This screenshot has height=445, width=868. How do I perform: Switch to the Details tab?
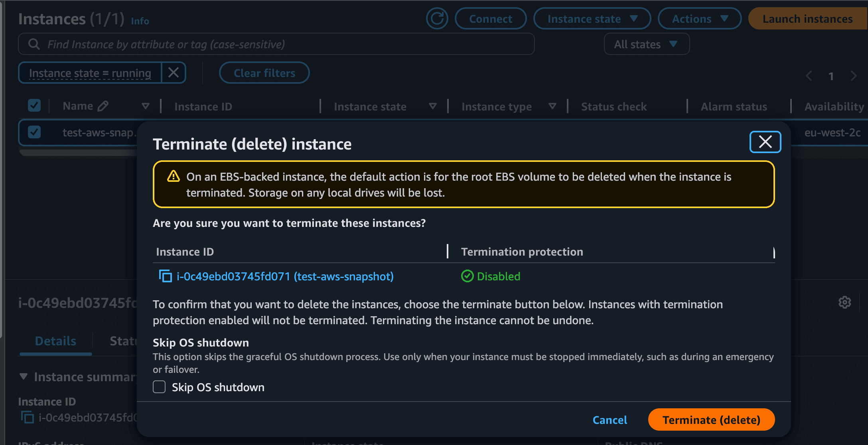click(x=55, y=341)
